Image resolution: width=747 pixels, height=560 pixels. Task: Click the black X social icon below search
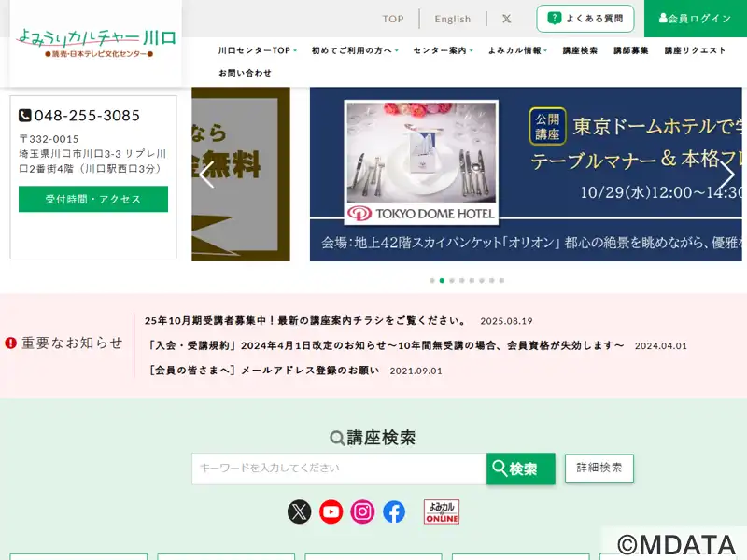point(299,511)
